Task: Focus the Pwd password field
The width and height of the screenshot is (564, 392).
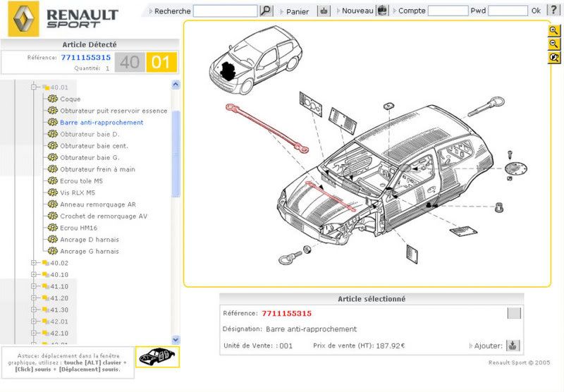Action: coord(508,11)
